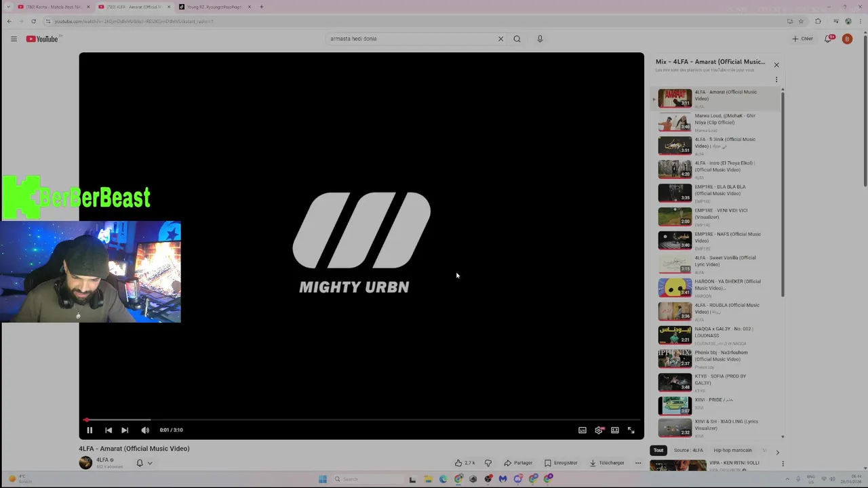Like the video (2.7 k)
Viewport: 868px width, 488px height.
(465, 463)
